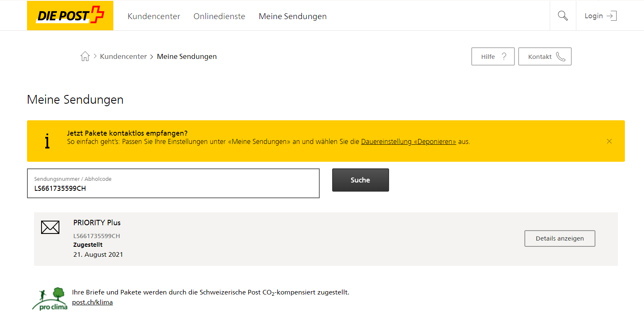Screen dimensions: 644x326
Task: Navigate to Kundencenter in the breadcrumb
Action: (123, 56)
